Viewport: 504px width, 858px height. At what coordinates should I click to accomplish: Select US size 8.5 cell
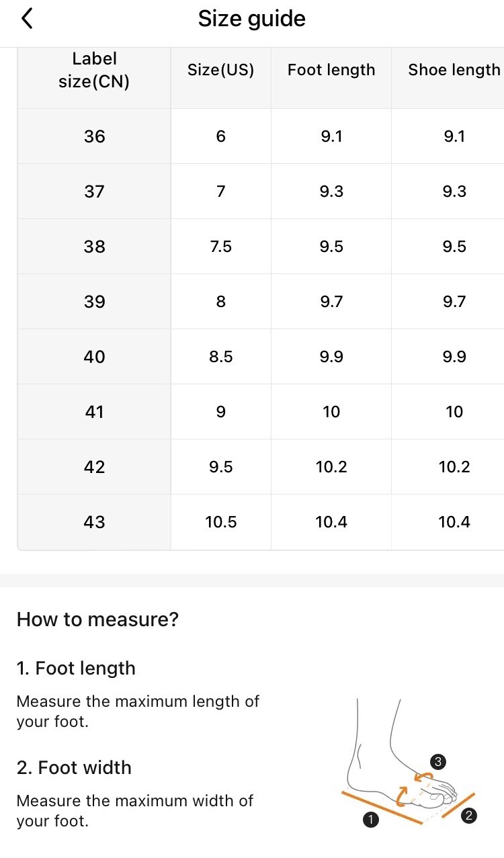click(x=221, y=357)
